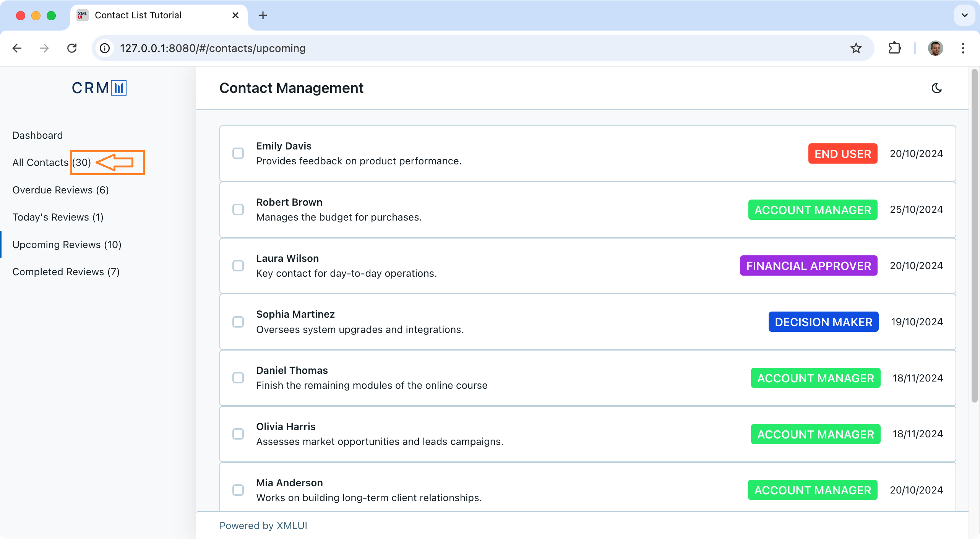Screen dimensions: 980x539
Task: Click the 25/10/2024 date for Robert Brown
Action: point(916,209)
